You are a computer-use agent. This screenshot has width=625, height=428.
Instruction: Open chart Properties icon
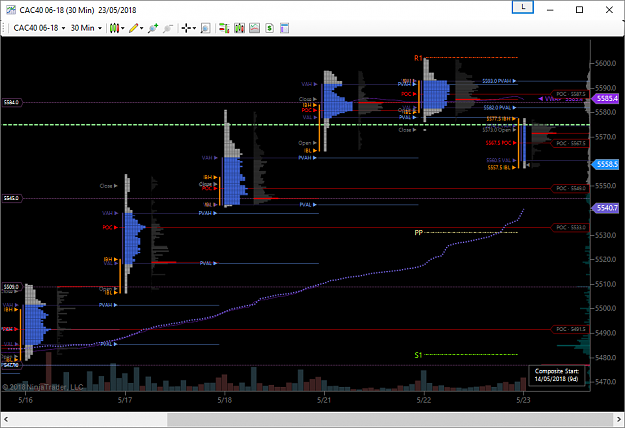coord(284,28)
